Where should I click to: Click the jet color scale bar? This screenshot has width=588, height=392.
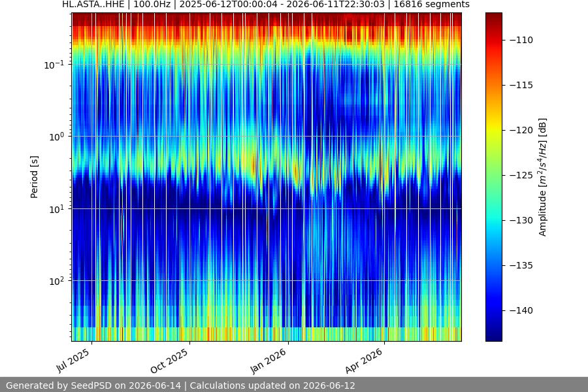(493, 176)
